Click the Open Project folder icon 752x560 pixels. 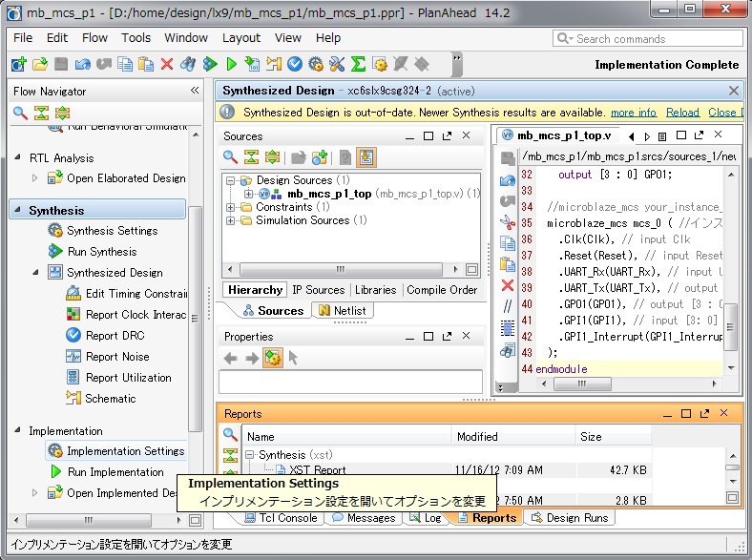pyautogui.click(x=40, y=64)
